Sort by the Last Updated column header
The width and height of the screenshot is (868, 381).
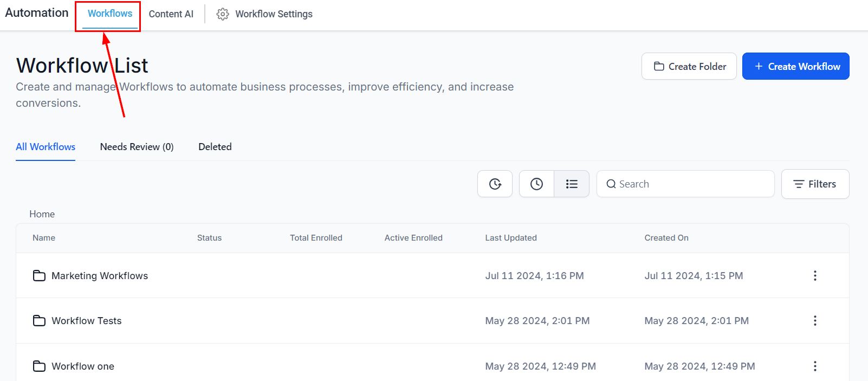point(510,238)
